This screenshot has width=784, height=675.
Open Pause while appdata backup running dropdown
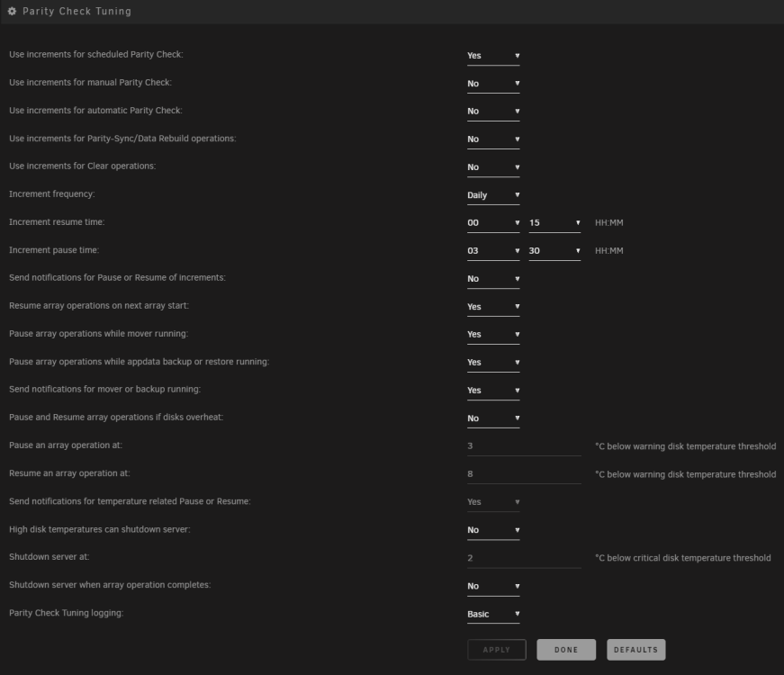click(x=493, y=363)
